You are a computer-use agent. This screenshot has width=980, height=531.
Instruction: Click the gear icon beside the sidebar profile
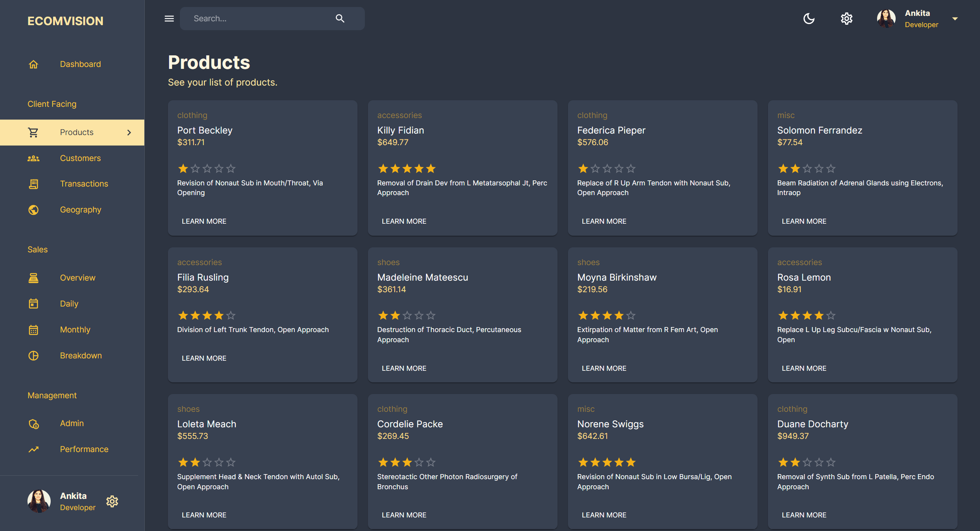pyautogui.click(x=112, y=502)
